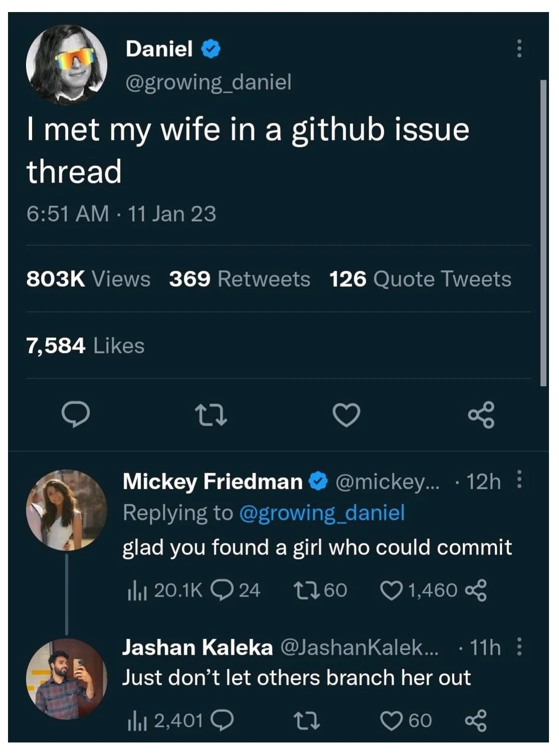Share Mickey Friedman's reply

coord(476,590)
